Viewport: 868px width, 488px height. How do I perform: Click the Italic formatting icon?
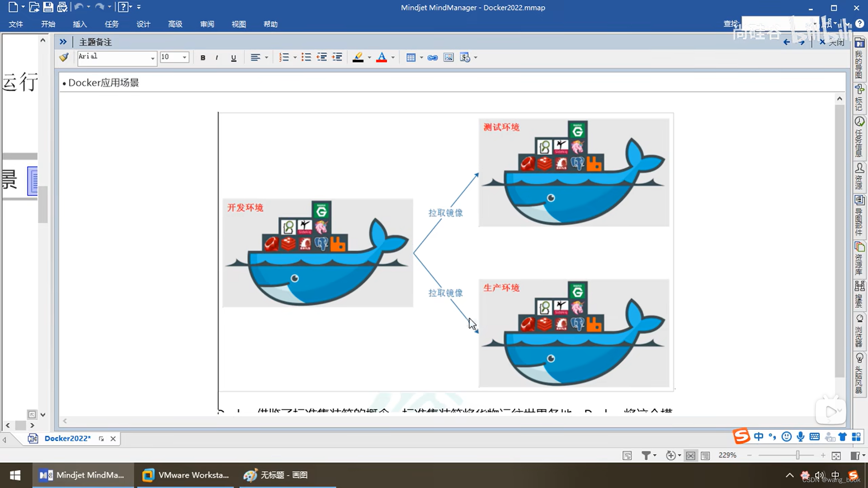point(217,57)
